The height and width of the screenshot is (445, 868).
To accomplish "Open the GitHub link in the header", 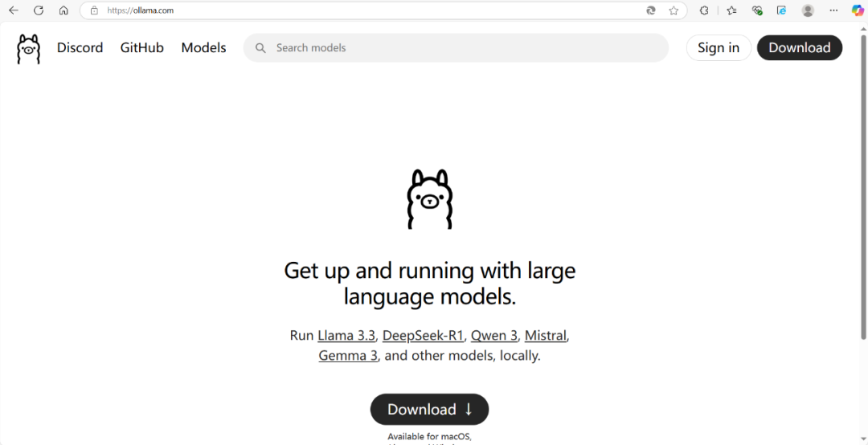I will [x=141, y=47].
